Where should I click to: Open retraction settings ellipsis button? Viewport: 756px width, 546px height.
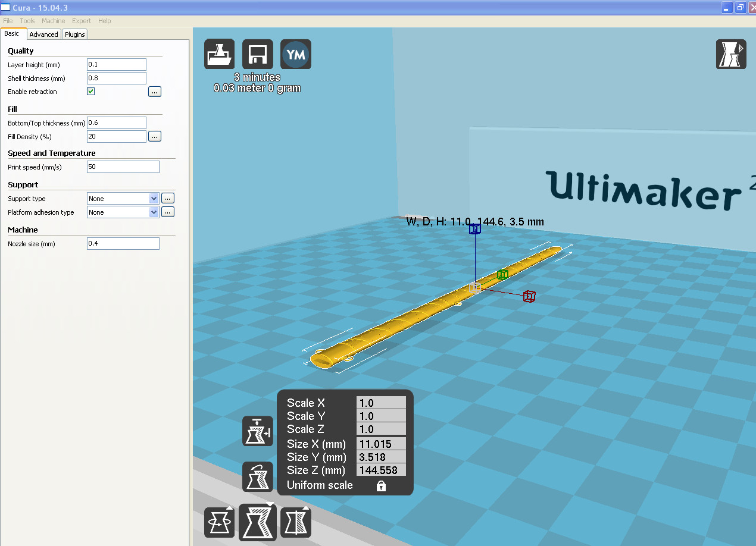pyautogui.click(x=155, y=92)
